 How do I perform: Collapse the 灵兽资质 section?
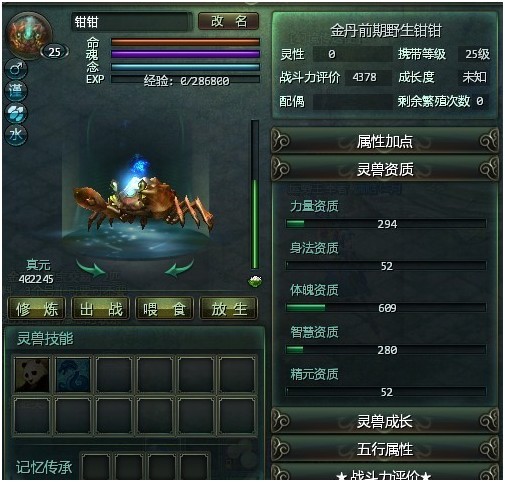pyautogui.click(x=385, y=169)
